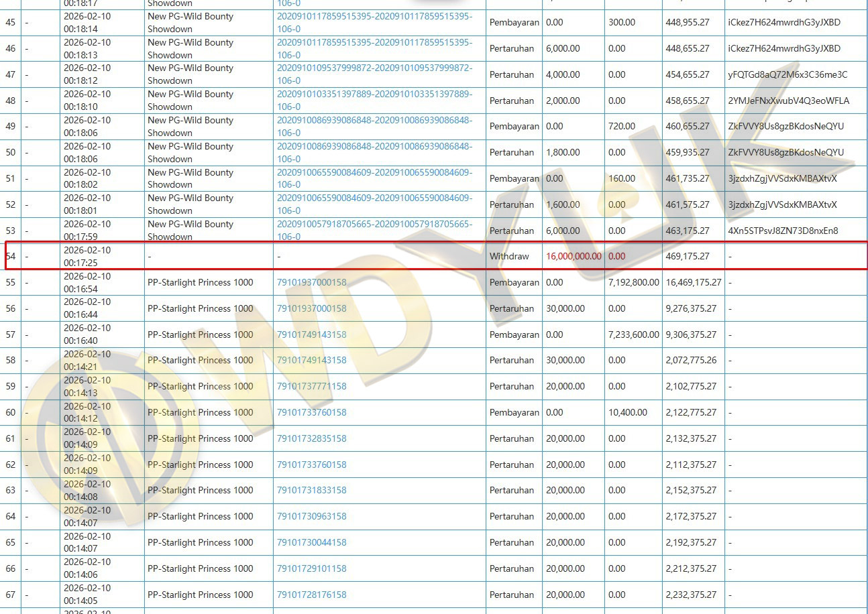Select the red 16,000,000.00 withdraw amount

pos(574,256)
